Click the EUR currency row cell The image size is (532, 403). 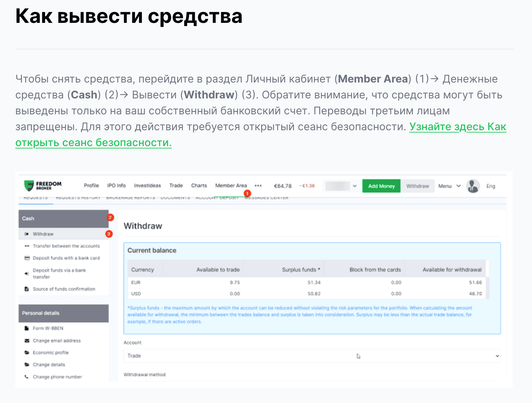pyautogui.click(x=136, y=282)
